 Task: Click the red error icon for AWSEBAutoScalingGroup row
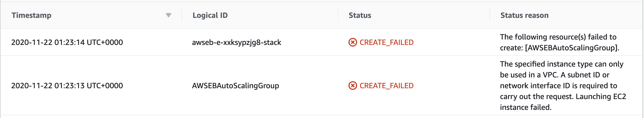point(353,86)
